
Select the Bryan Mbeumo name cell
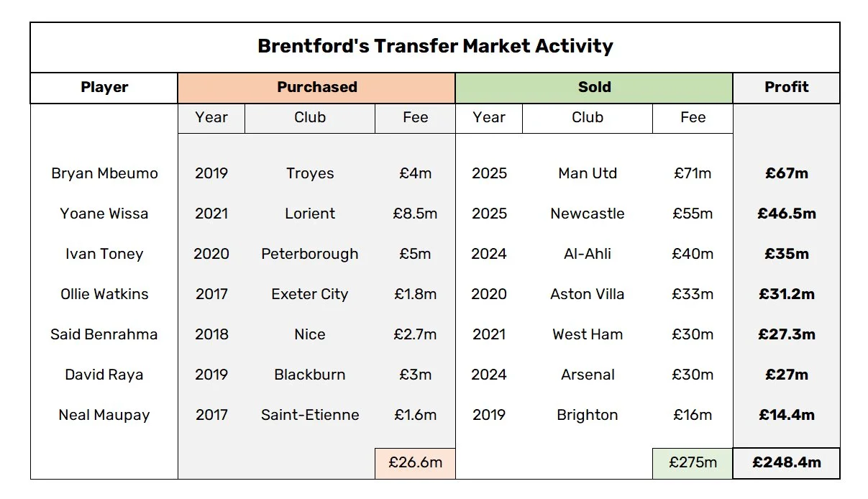coord(104,173)
